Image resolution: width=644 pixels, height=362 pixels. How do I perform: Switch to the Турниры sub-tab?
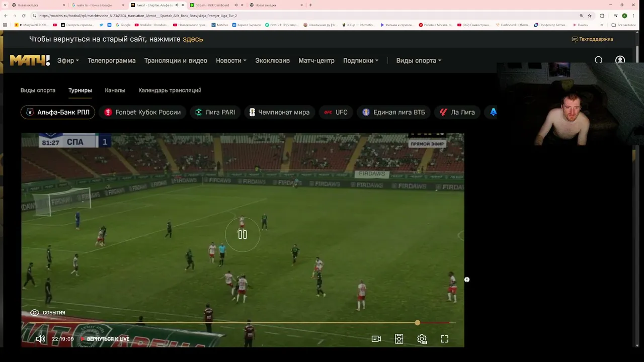80,90
